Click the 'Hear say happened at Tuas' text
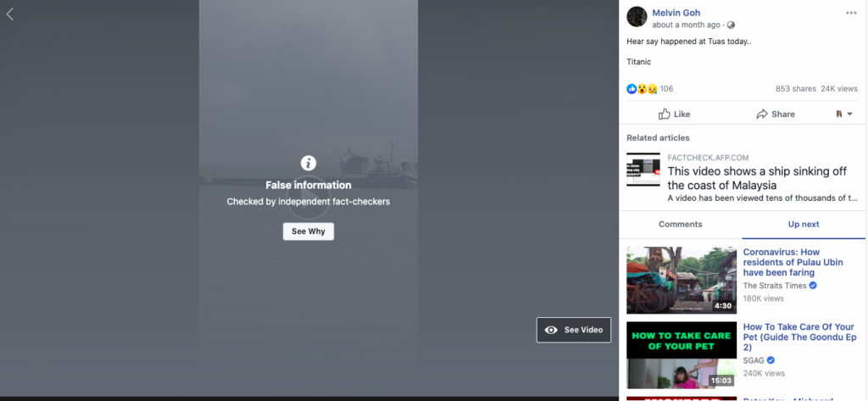 689,42
